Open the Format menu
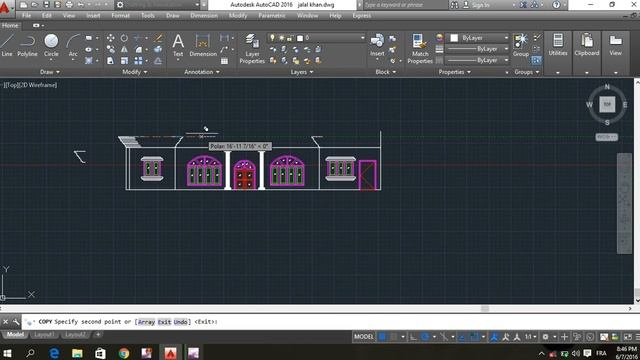This screenshot has width=640, height=360. coord(120,16)
